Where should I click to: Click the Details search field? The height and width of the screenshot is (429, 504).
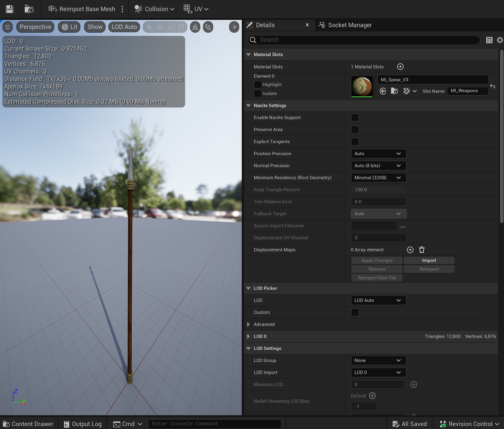click(364, 40)
